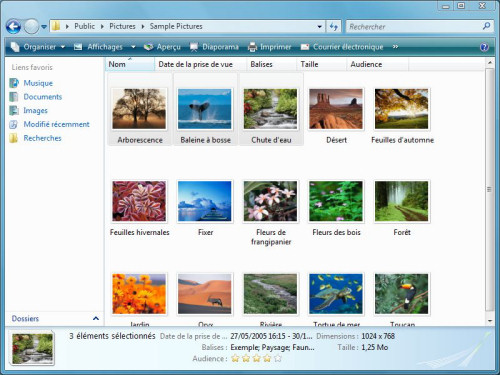Expand the Dossiers pane
The height and width of the screenshot is (375, 500).
tap(96, 318)
